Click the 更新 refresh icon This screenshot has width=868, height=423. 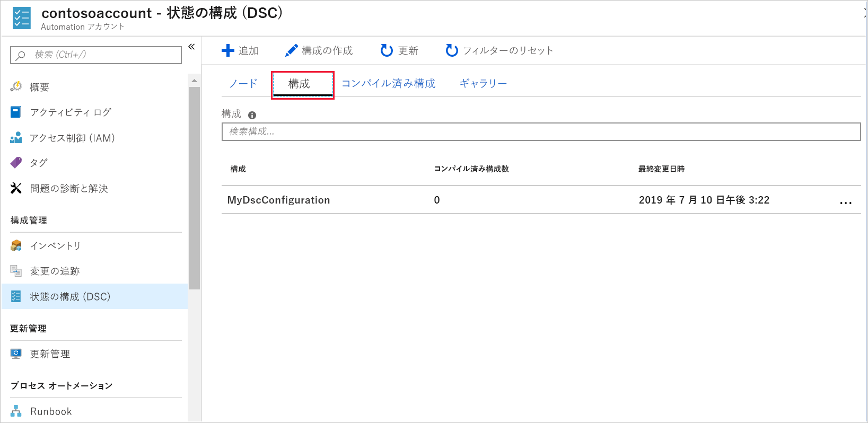tap(387, 50)
